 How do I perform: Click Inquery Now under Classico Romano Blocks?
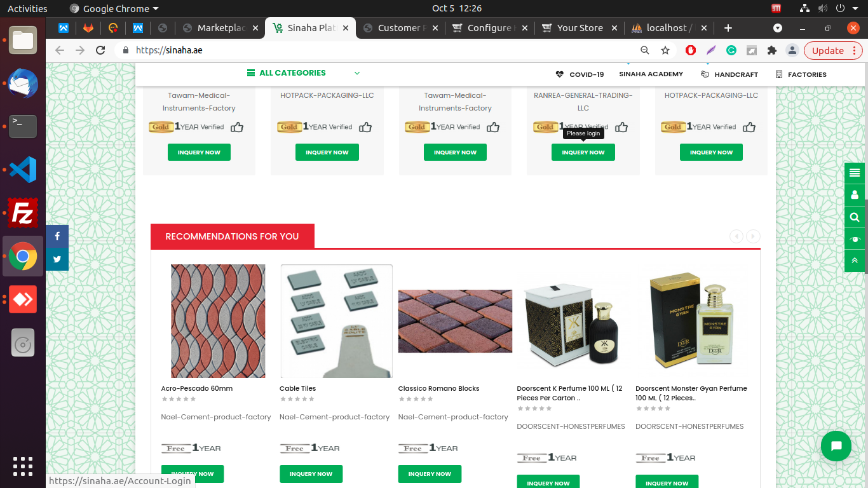coord(430,474)
